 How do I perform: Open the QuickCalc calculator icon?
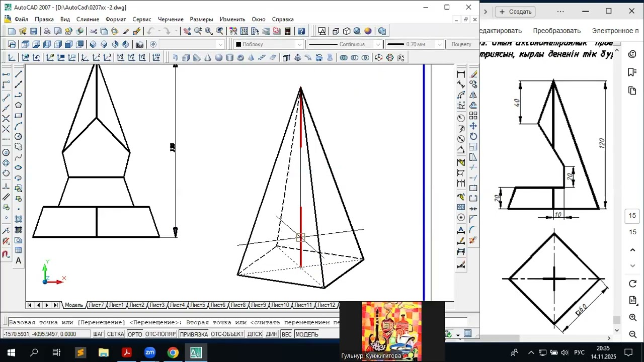point(287,31)
